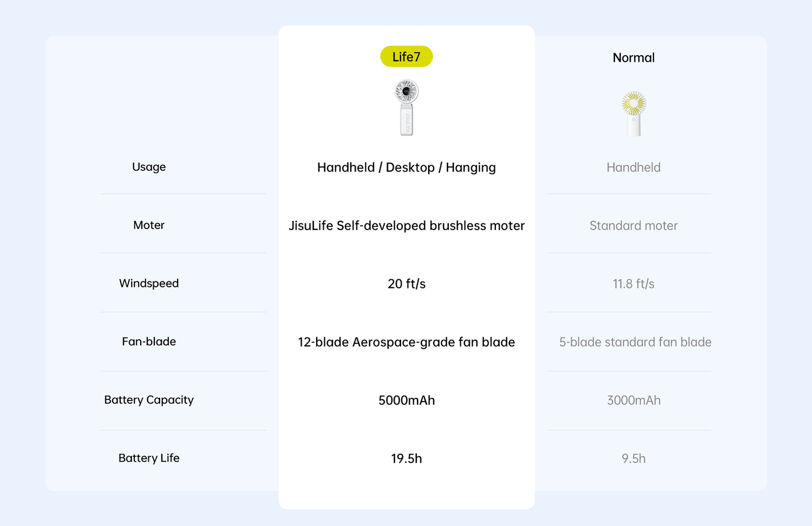
Task: Select the 5000mAh battery value
Action: 407,400
